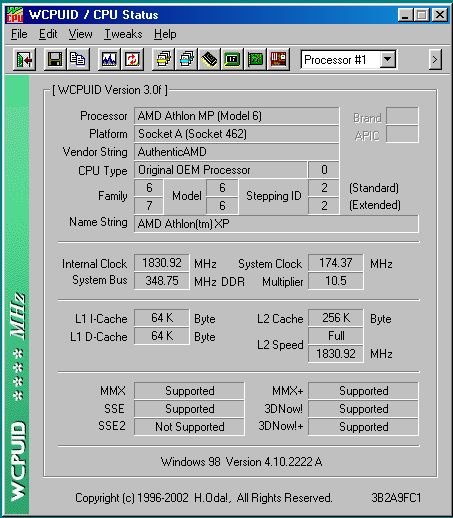
Task: Click the Internal Clock value 1830.92
Action: pyautogui.click(x=162, y=263)
